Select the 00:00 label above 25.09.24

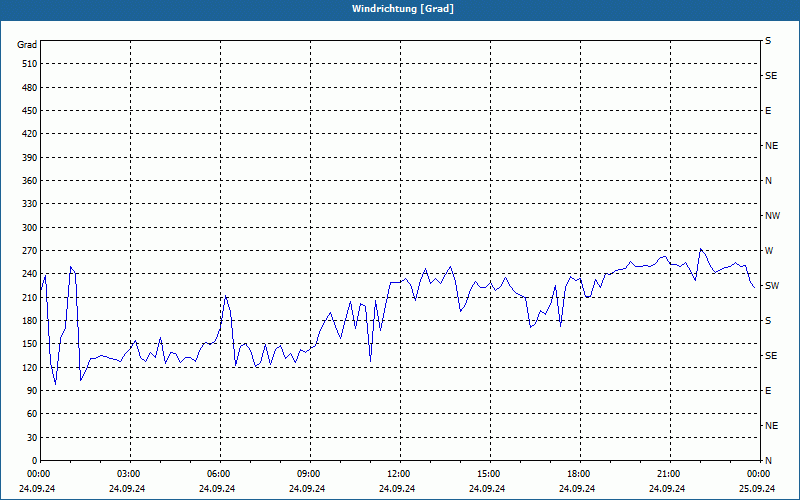tap(759, 474)
